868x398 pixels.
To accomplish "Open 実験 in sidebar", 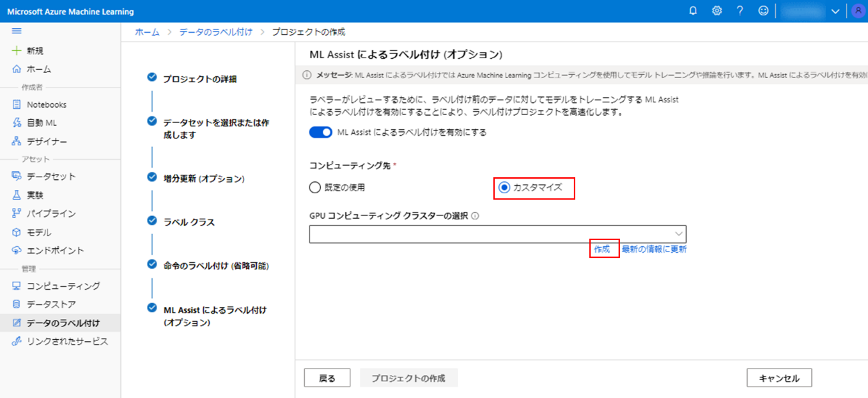I will (35, 195).
